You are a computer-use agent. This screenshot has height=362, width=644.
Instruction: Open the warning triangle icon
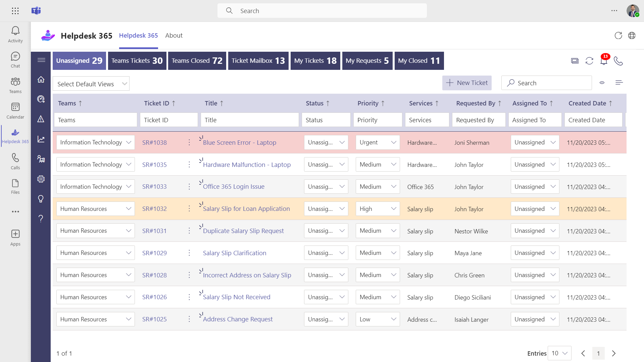click(x=41, y=119)
